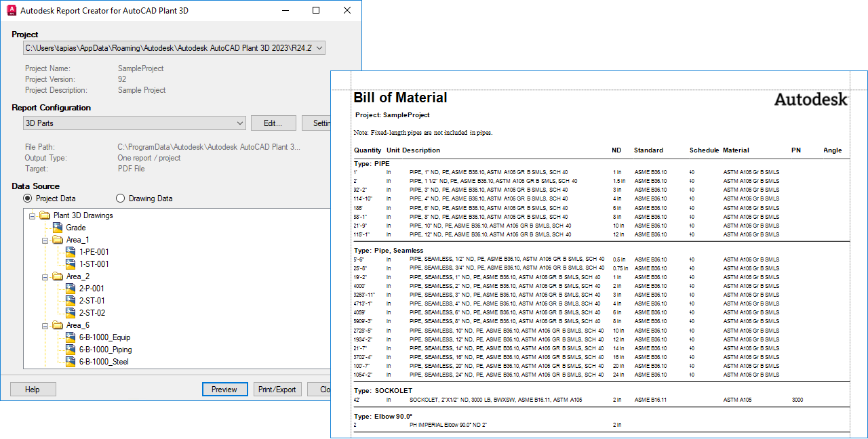Select the Drawing Data radio button

[x=121, y=198]
